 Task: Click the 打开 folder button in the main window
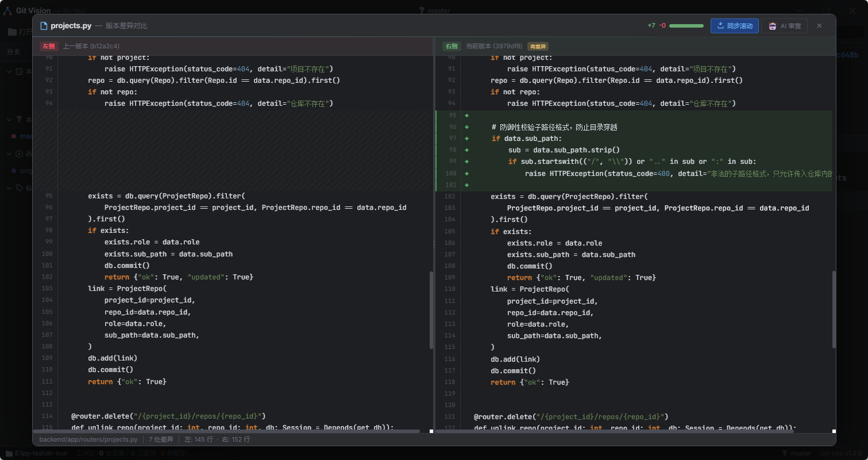point(20,32)
